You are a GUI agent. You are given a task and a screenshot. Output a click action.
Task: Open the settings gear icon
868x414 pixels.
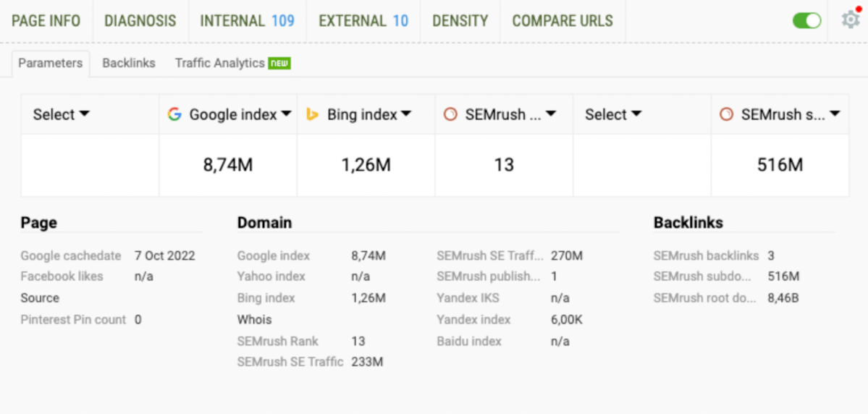[x=851, y=20]
